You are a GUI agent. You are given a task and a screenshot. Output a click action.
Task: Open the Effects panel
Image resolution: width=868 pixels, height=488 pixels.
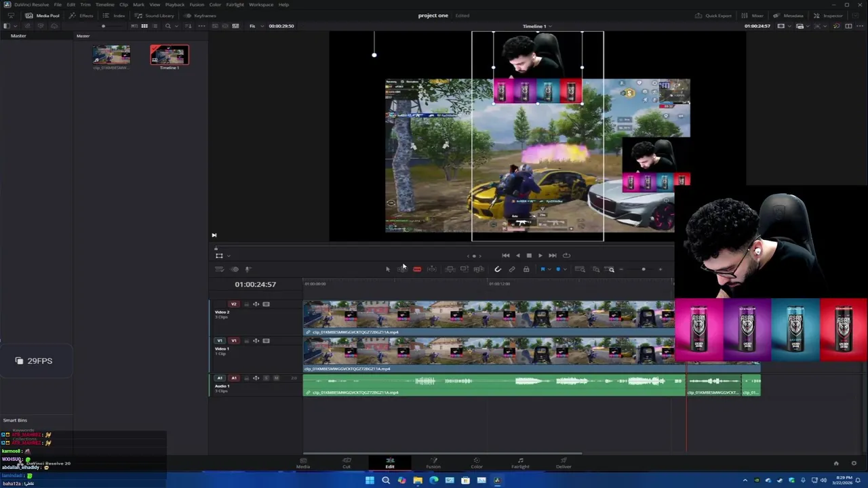click(81, 16)
